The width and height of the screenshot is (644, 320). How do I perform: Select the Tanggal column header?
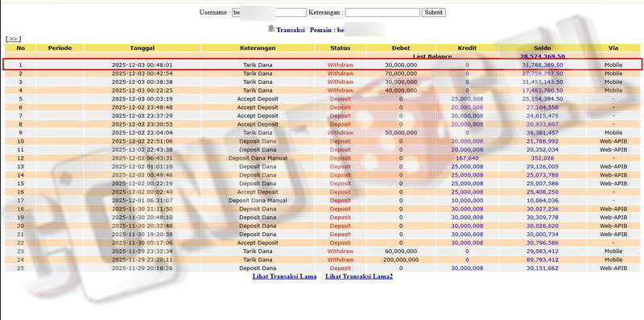click(142, 48)
